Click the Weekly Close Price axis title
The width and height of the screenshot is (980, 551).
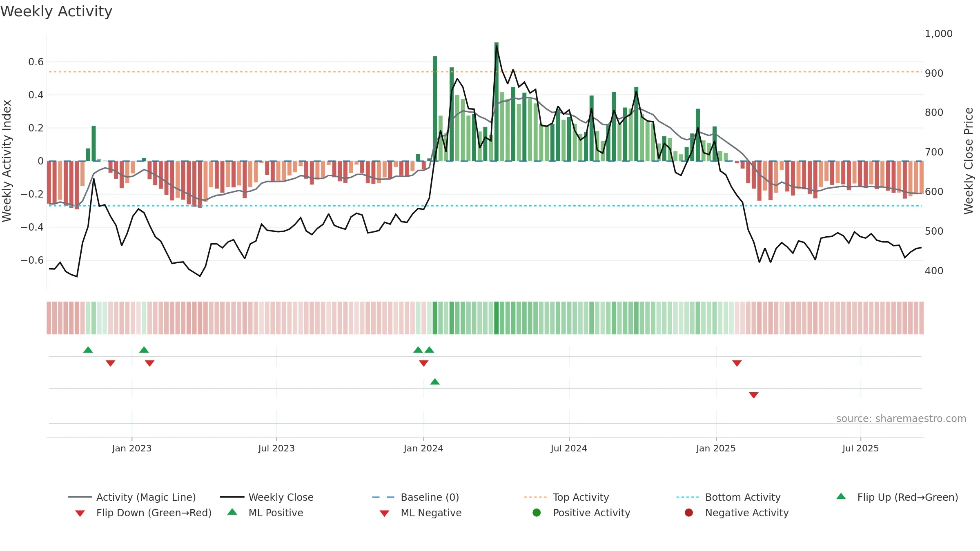(x=969, y=161)
